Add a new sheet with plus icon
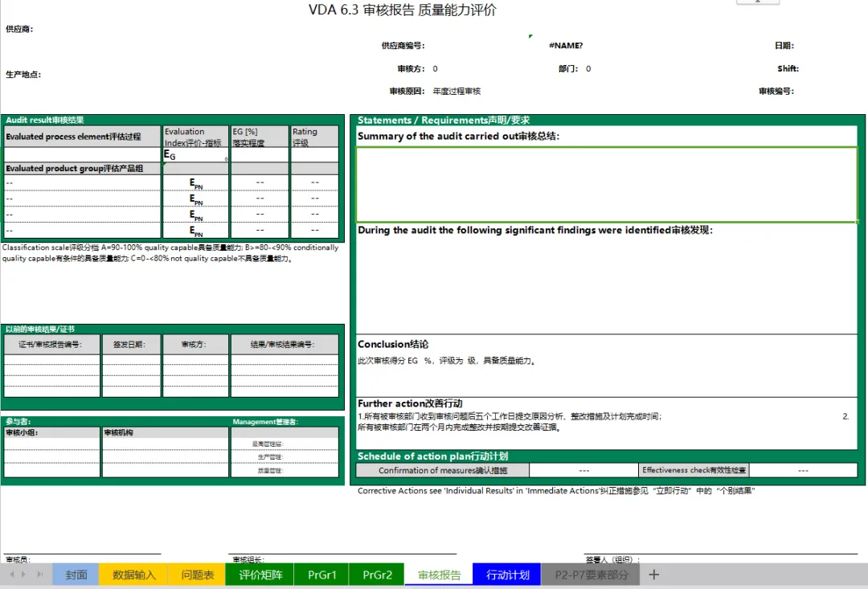This screenshot has height=589, width=868. [653, 575]
